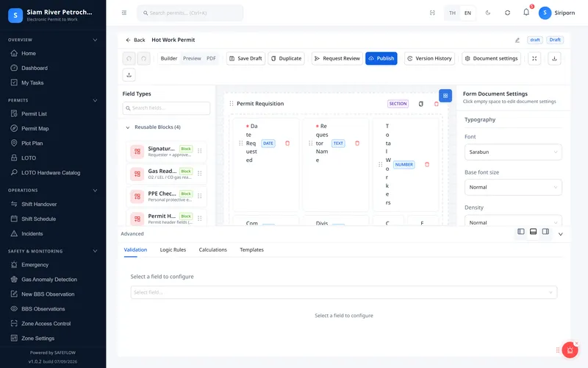This screenshot has height=368, width=588.
Task: Open the Validation tab
Action: point(135,250)
